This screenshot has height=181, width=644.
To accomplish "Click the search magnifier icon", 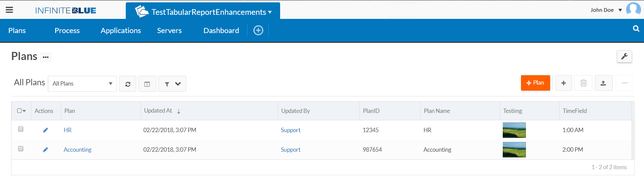I will 636,29.
